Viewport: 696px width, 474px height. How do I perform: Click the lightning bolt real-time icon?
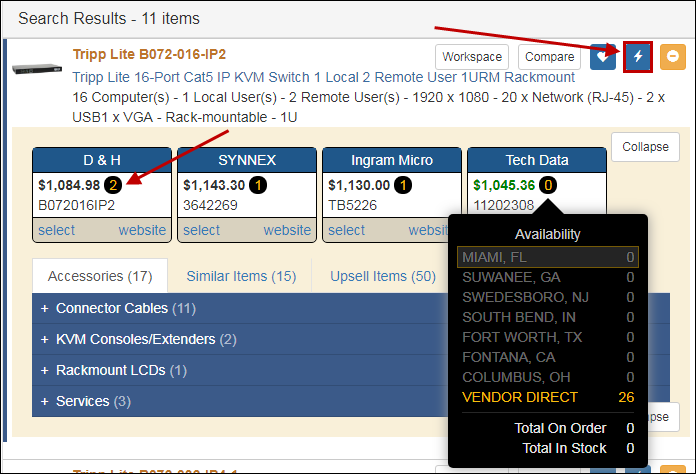tap(638, 57)
